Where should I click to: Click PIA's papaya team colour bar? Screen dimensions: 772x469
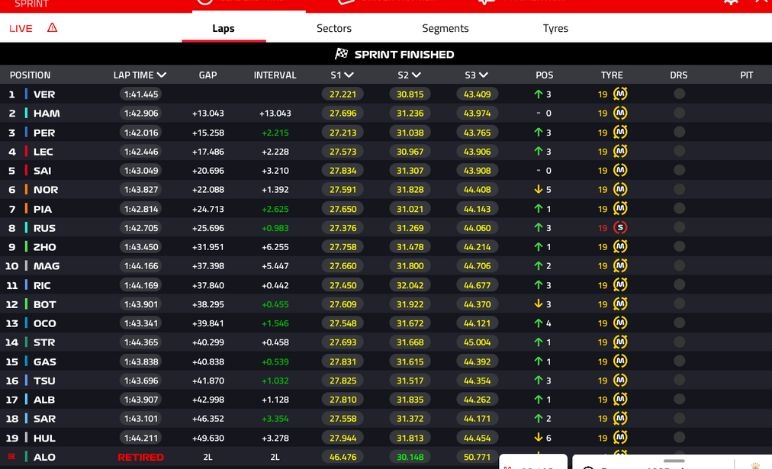coord(26,209)
